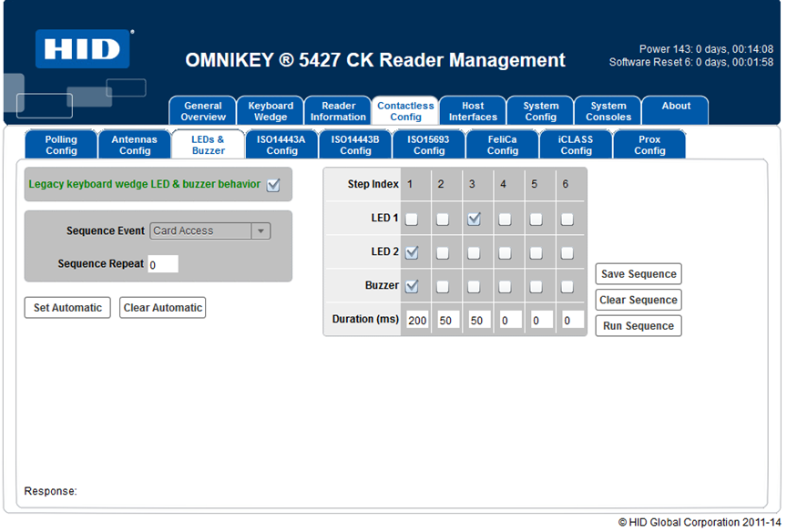Enable Buzzer for step 2
797x532 pixels.
[443, 287]
